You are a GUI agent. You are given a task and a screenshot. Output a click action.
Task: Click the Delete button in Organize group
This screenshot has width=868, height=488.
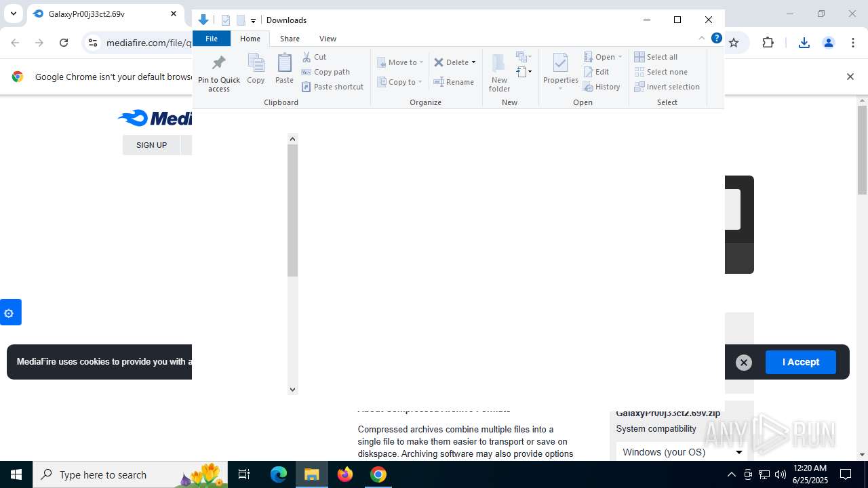[x=452, y=62]
